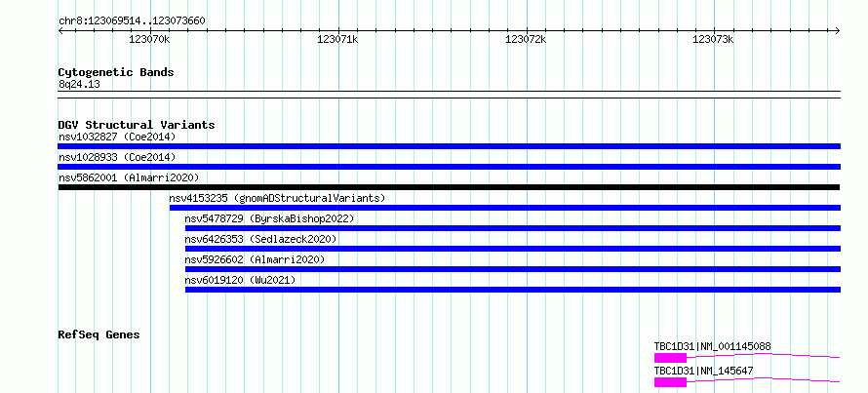Open the nsv1028933 (Coe2014) variant label
The height and width of the screenshot is (393, 868).
pyautogui.click(x=117, y=157)
